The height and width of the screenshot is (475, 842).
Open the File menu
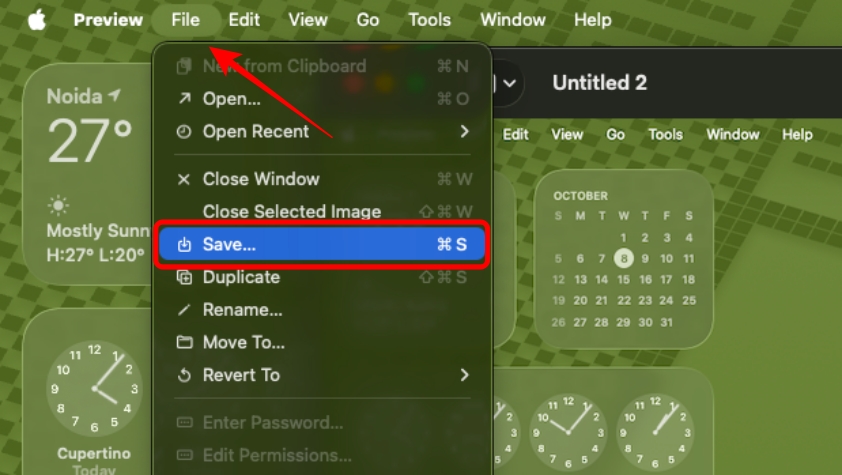coord(186,20)
